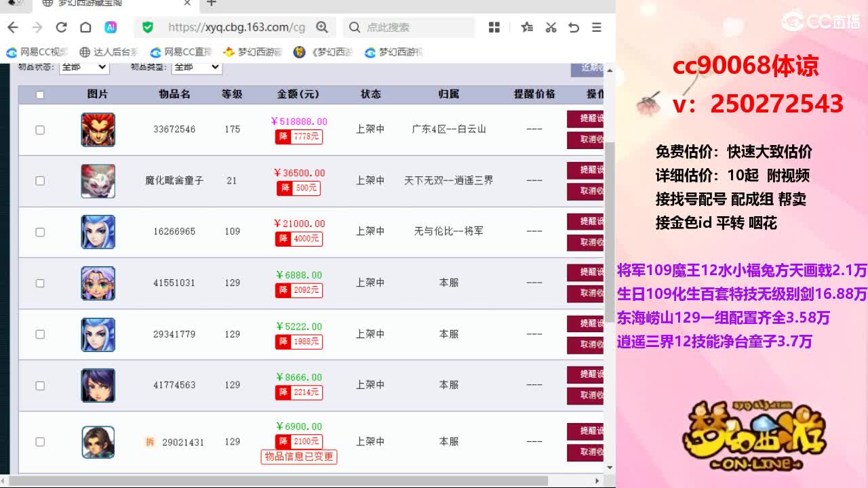Open the browser home page icon
The width and height of the screenshot is (868, 488).
[x=85, y=27]
